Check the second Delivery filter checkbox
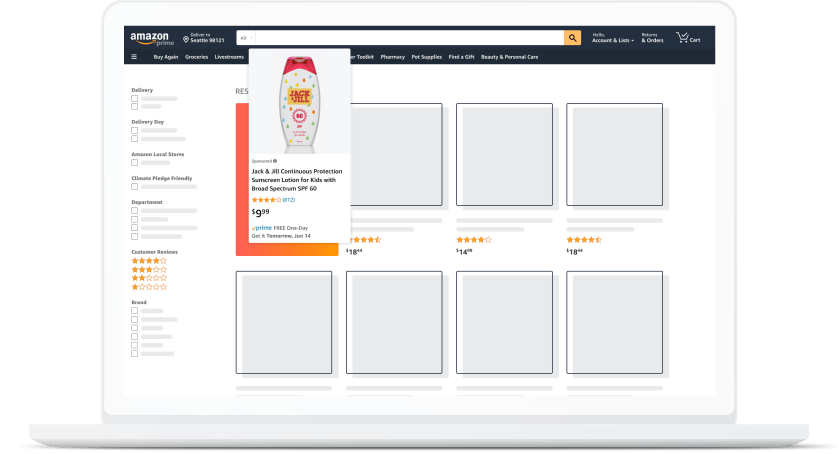Screen dimensions: 839x454 tap(134, 107)
